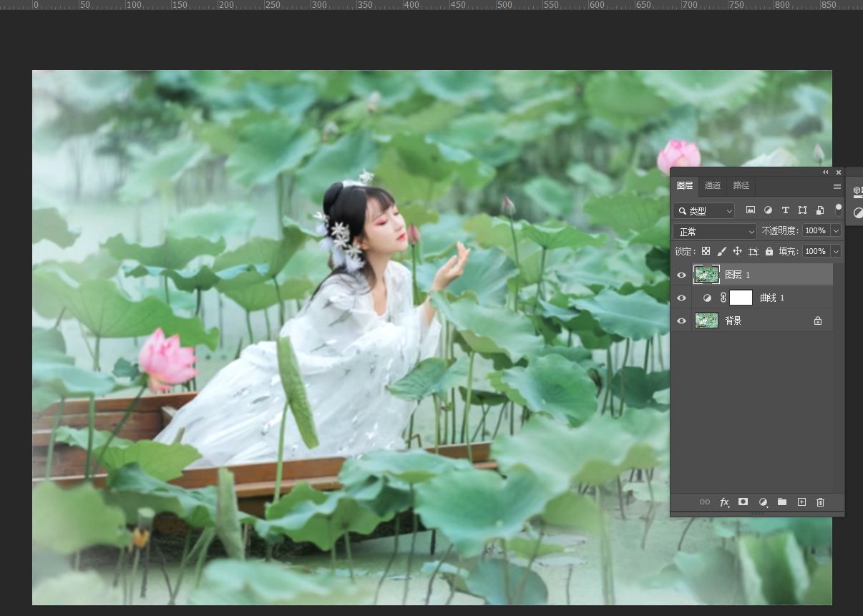Filter layers by smart object icon
863x616 pixels.
tap(820, 210)
